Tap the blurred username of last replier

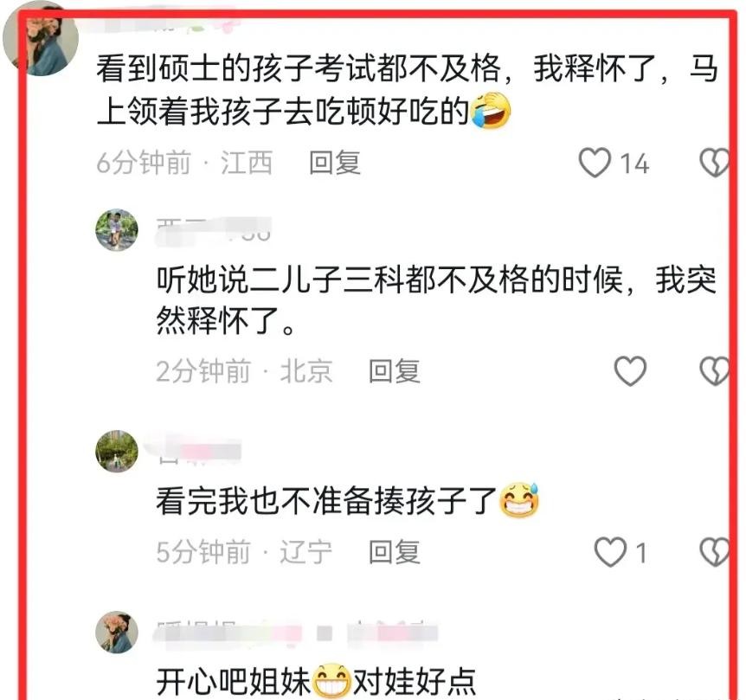[296, 633]
